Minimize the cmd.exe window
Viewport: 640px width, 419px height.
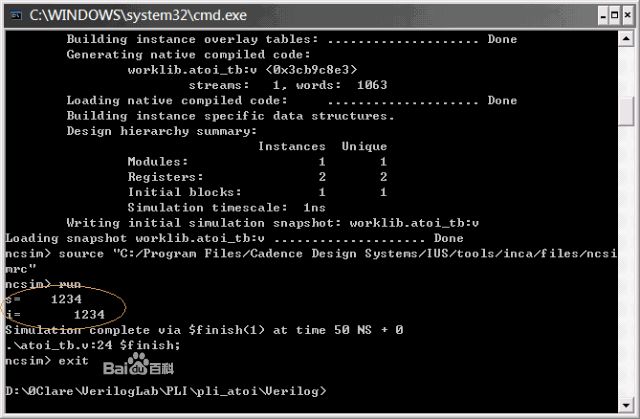603,16
